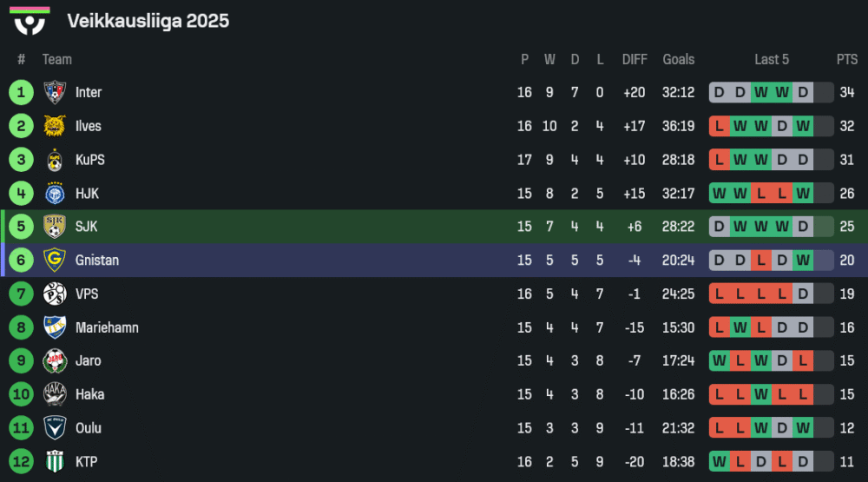
Task: Click the Oulu team shield logo
Action: click(x=55, y=428)
